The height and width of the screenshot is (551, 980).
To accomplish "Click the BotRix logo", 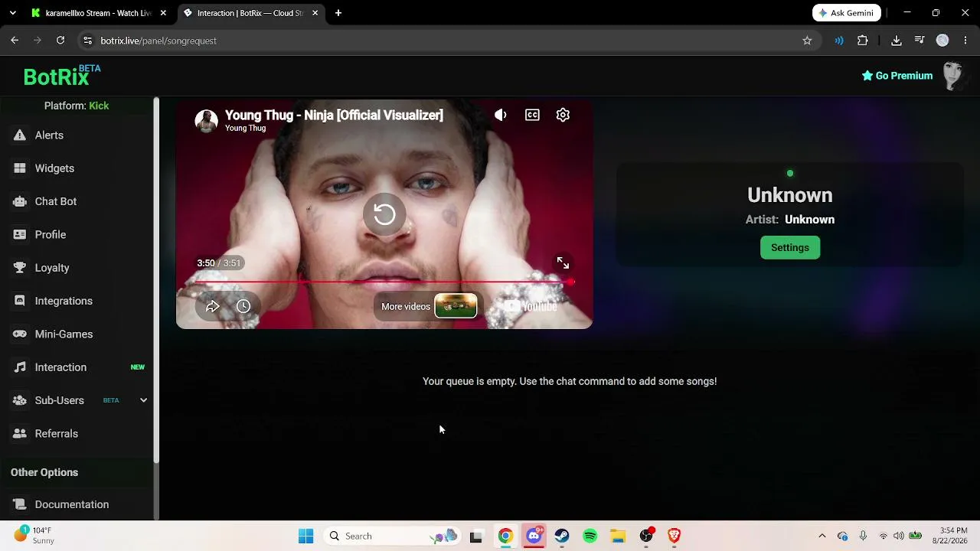I will point(61,76).
